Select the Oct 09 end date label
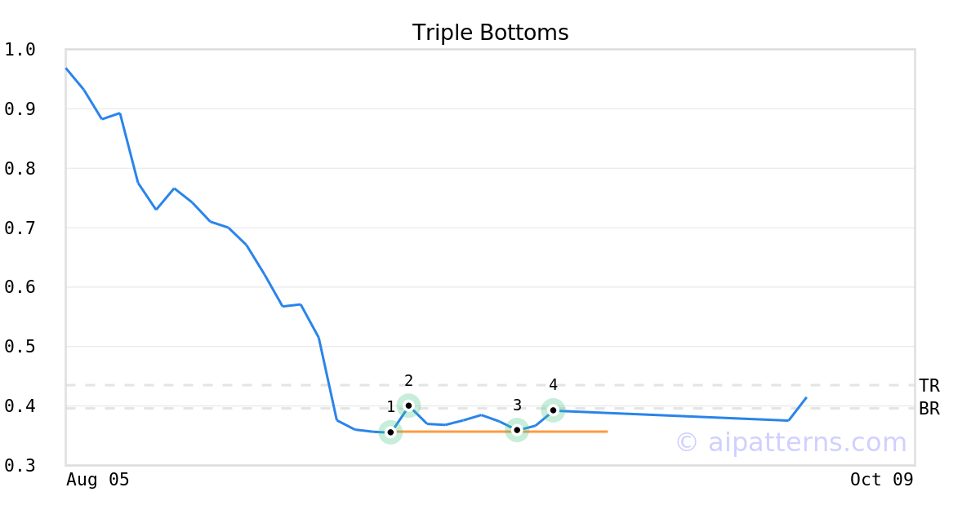 pyautogui.click(x=881, y=480)
